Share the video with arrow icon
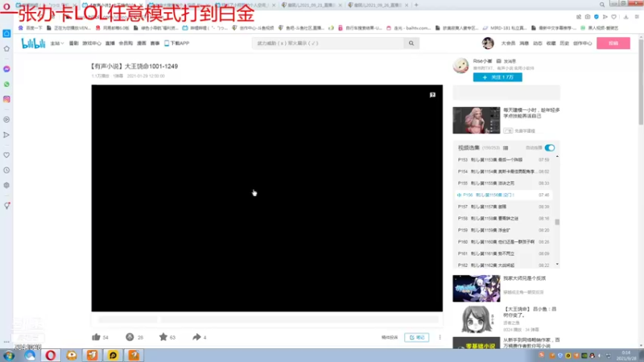The height and width of the screenshot is (362, 644). tap(196, 337)
